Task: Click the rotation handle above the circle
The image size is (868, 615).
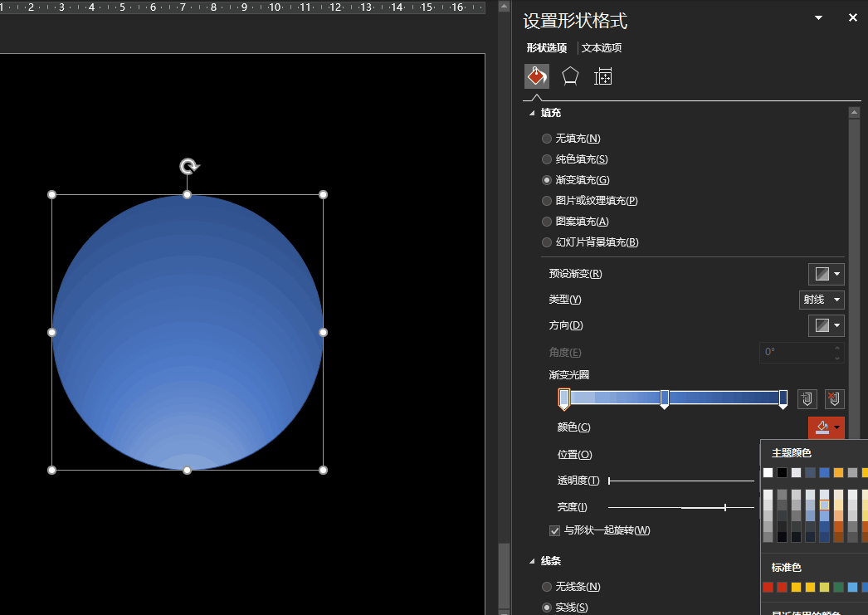Action: 188,166
